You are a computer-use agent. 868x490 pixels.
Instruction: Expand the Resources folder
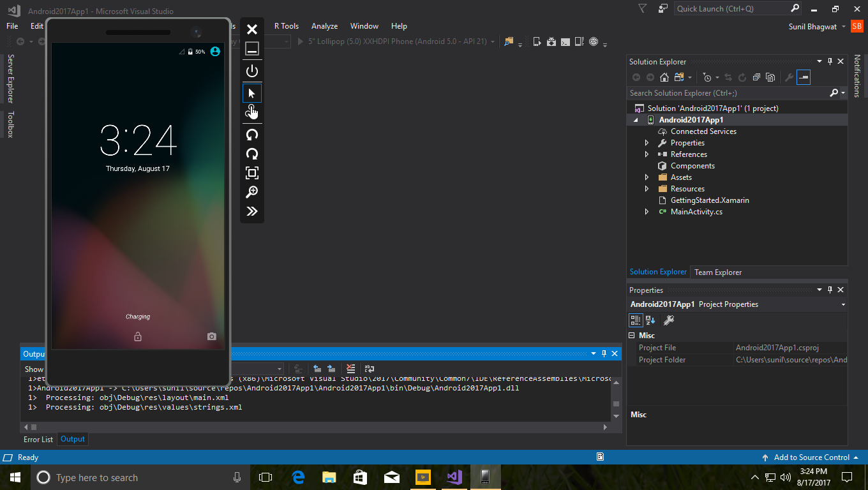pos(647,189)
